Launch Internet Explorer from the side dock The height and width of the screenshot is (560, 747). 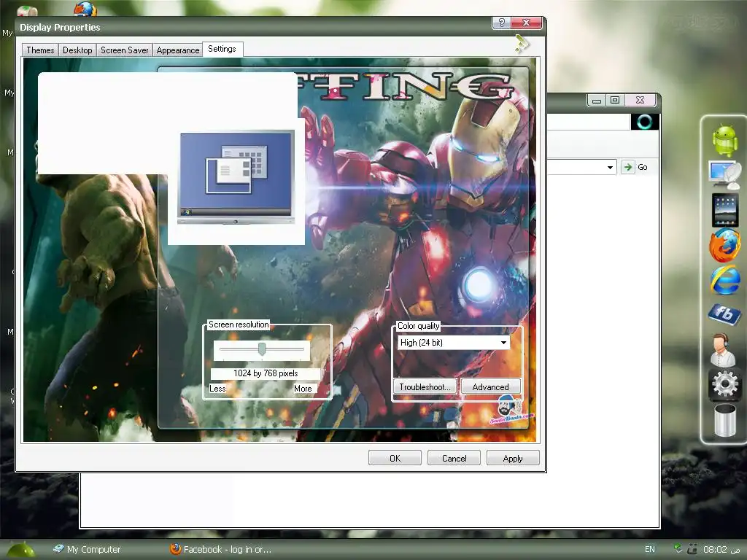click(724, 281)
